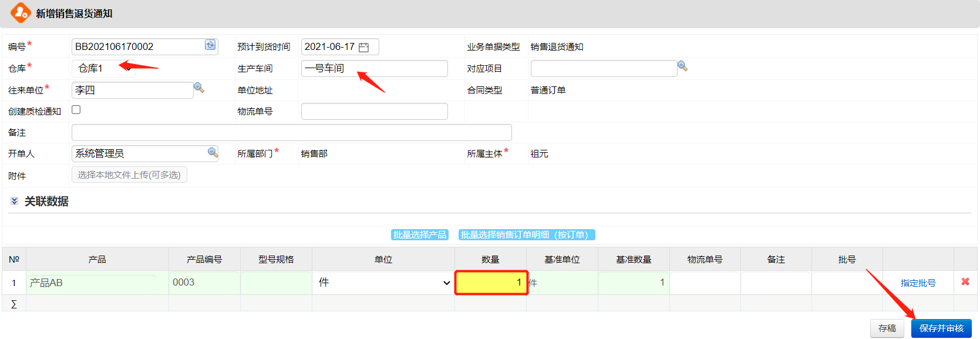Click the 产品AB cell in row 1

pos(97,283)
